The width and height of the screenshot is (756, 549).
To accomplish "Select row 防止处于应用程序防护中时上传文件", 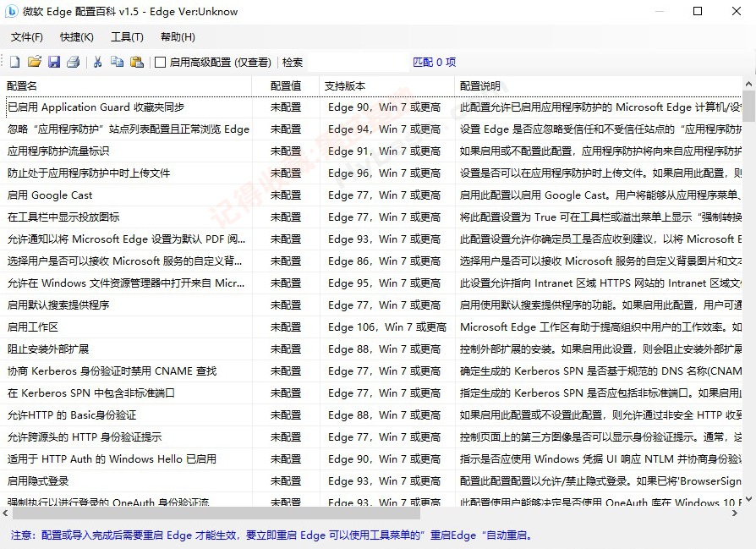I will 370,173.
